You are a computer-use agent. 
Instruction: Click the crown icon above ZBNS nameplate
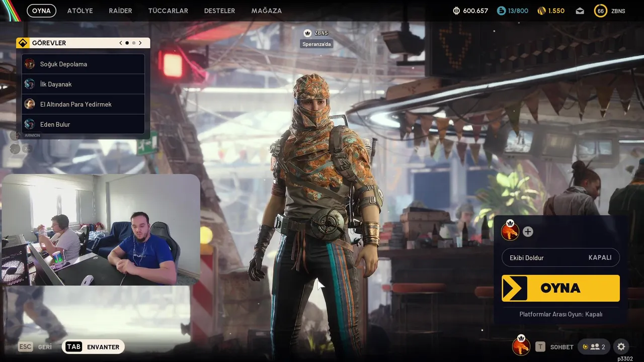point(307,33)
